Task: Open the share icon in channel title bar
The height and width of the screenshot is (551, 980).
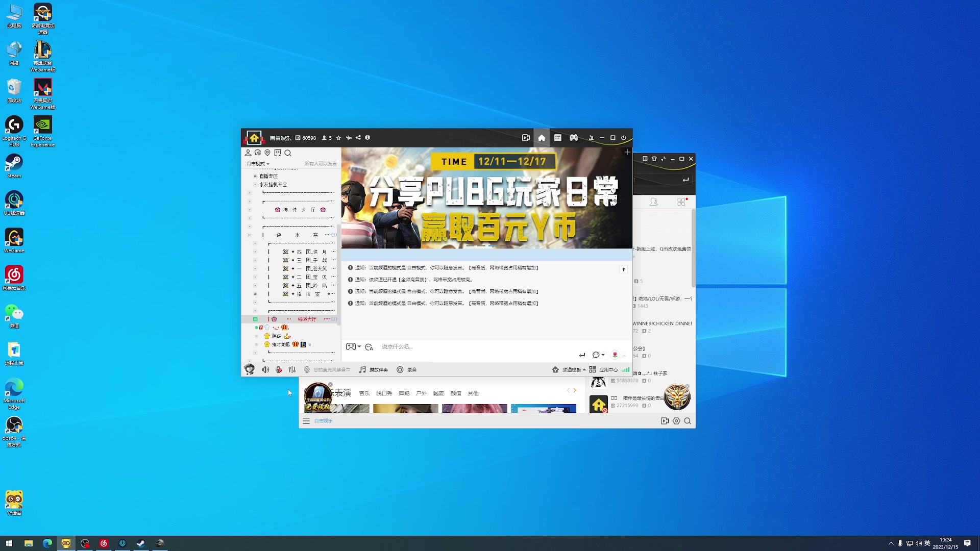Action: pos(358,138)
